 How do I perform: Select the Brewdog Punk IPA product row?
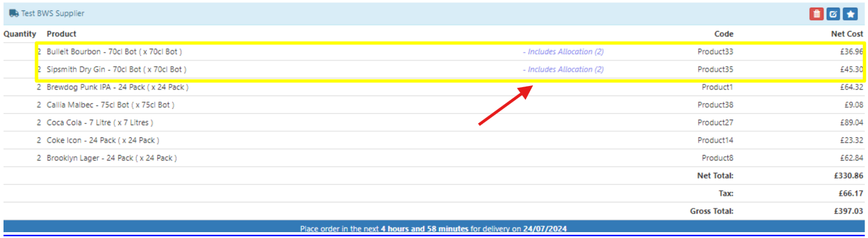pos(117,87)
